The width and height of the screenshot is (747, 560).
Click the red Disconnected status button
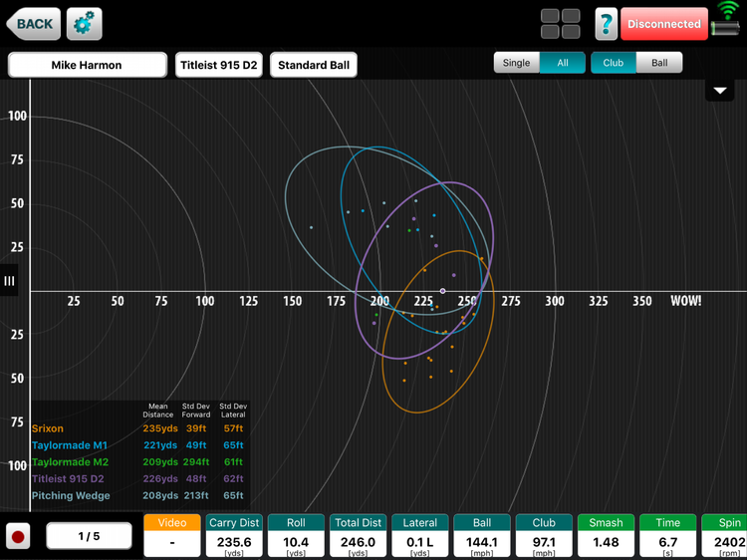663,24
